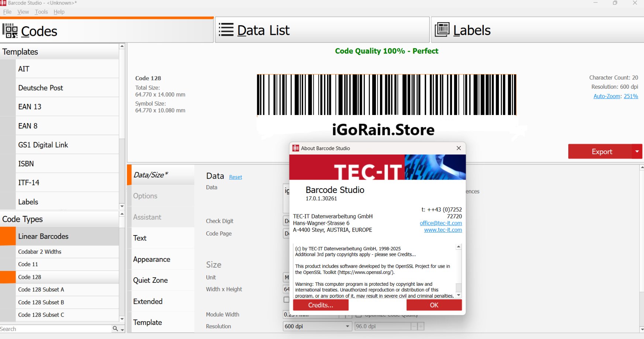Viewport: 644px width, 339px height.
Task: Open the Tools menu
Action: click(41, 11)
